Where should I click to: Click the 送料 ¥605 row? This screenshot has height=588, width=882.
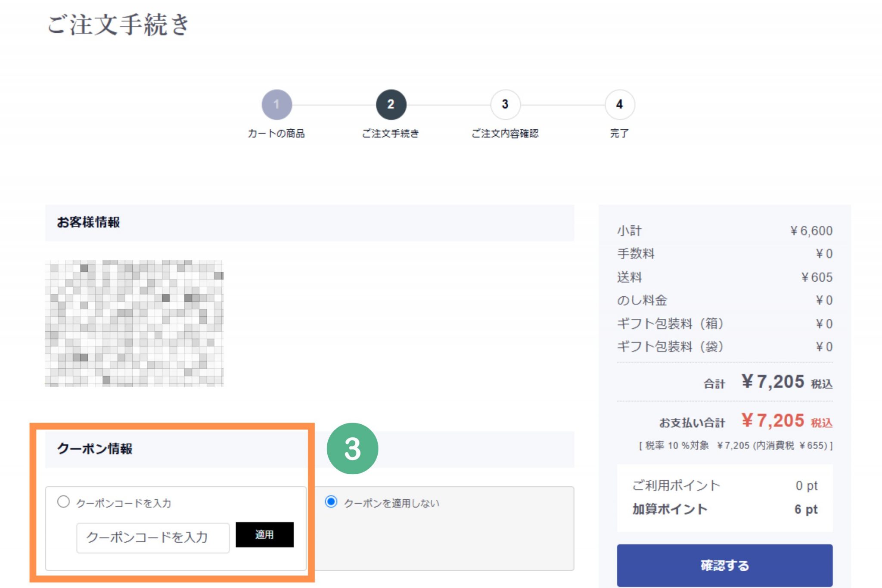coord(724,277)
